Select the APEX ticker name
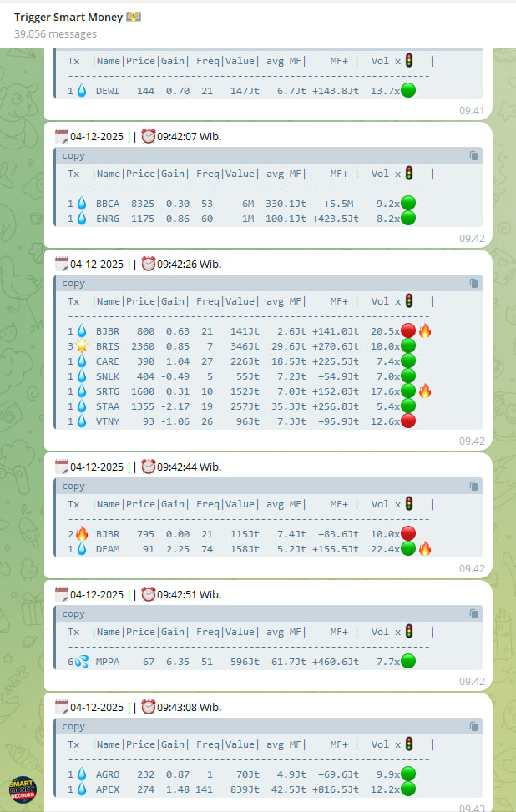Screen dimensions: 516x812 pyautogui.click(x=107, y=789)
